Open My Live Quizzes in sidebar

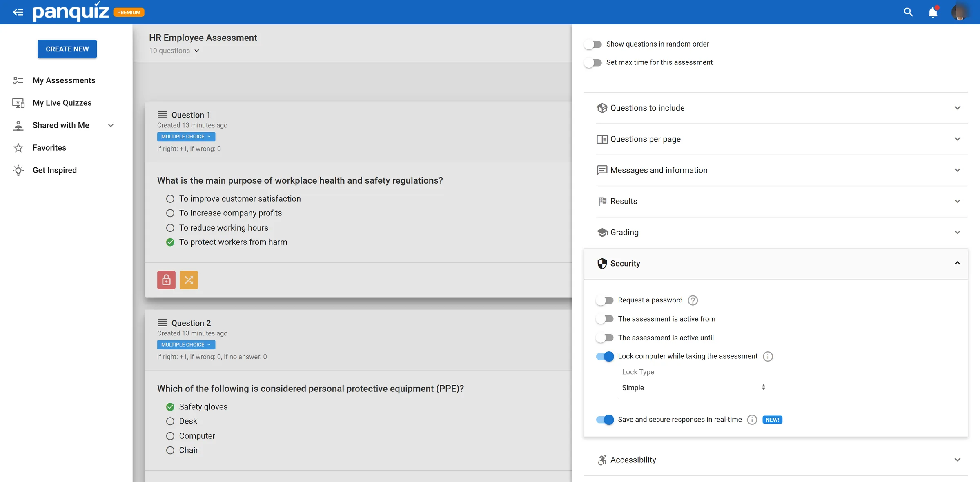[x=62, y=103]
